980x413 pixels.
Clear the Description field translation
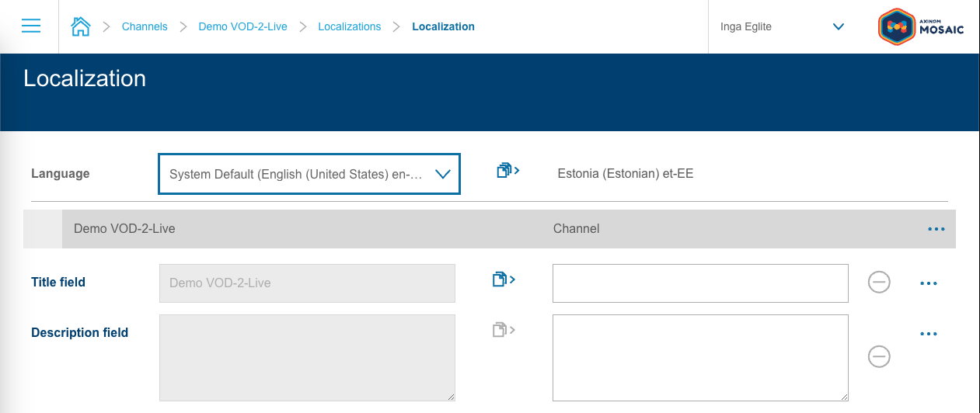879,356
